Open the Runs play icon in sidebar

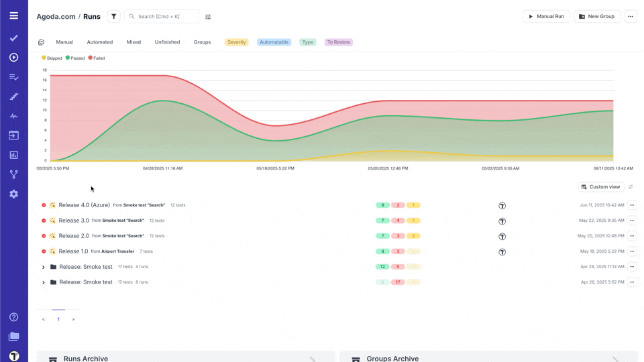13,58
